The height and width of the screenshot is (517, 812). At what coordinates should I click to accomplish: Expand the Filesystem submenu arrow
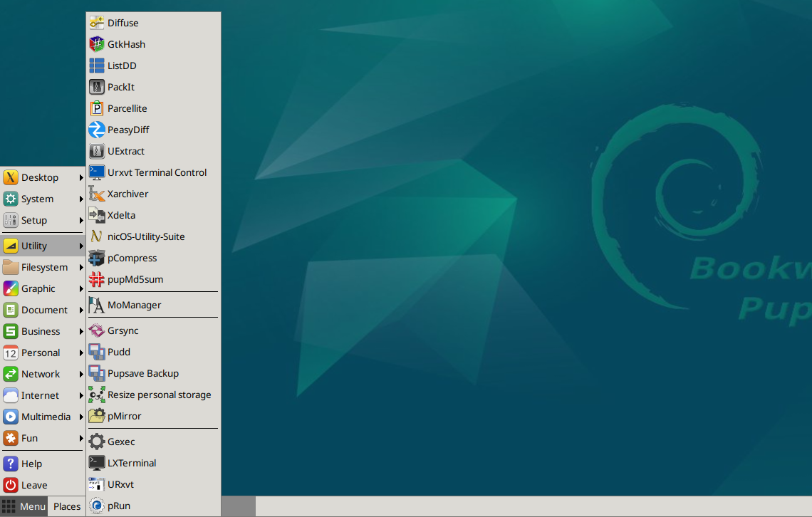(x=80, y=268)
